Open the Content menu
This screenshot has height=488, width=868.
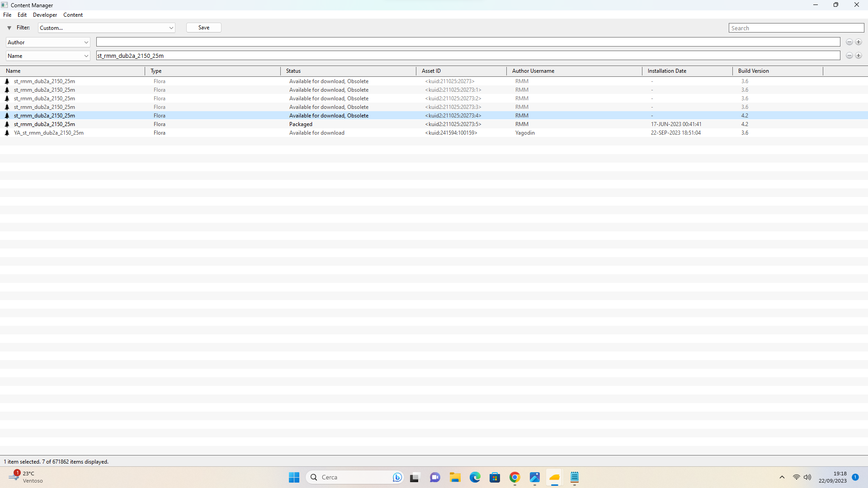click(x=73, y=15)
